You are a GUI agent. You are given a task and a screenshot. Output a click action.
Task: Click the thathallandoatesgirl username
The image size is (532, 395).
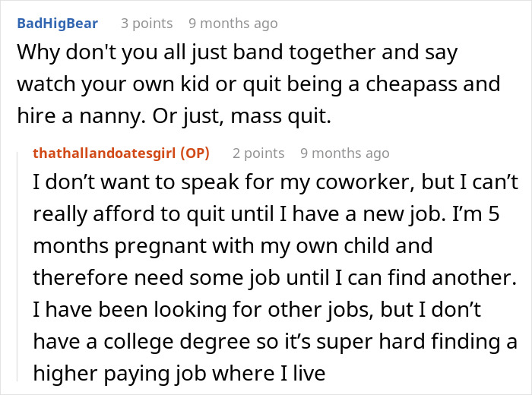click(104, 153)
